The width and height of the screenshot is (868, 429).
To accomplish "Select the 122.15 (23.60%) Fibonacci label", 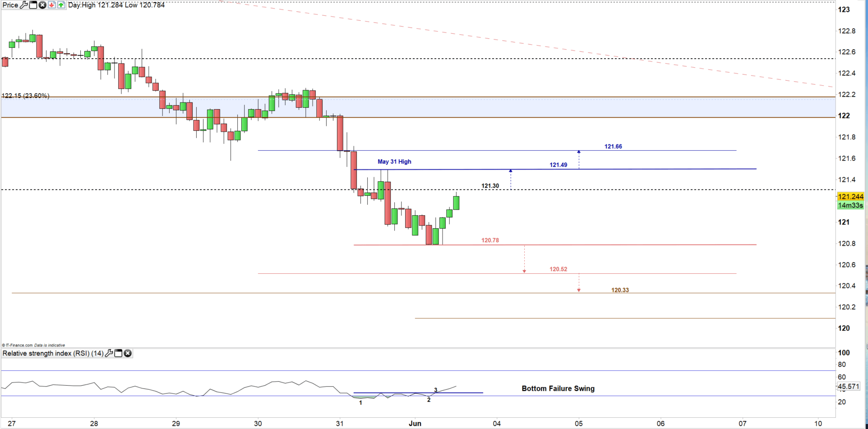I will point(25,96).
